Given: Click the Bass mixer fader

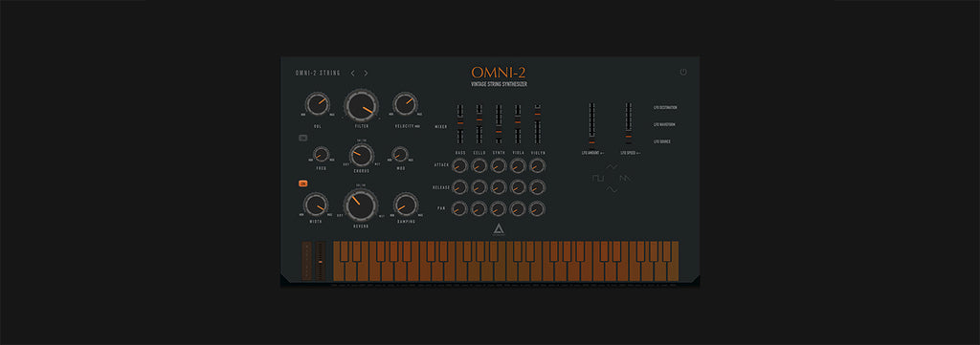Looking at the screenshot, I should coord(460,124).
